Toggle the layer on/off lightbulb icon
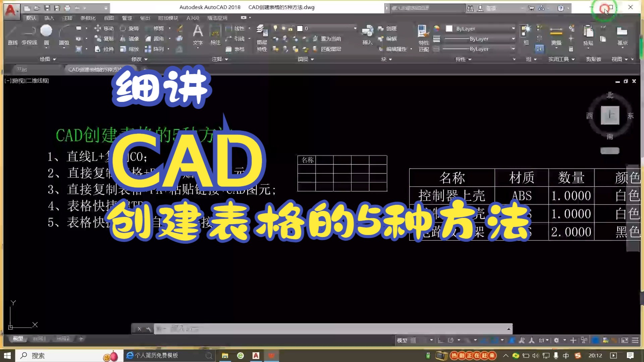The width and height of the screenshot is (644, 362). tap(275, 28)
